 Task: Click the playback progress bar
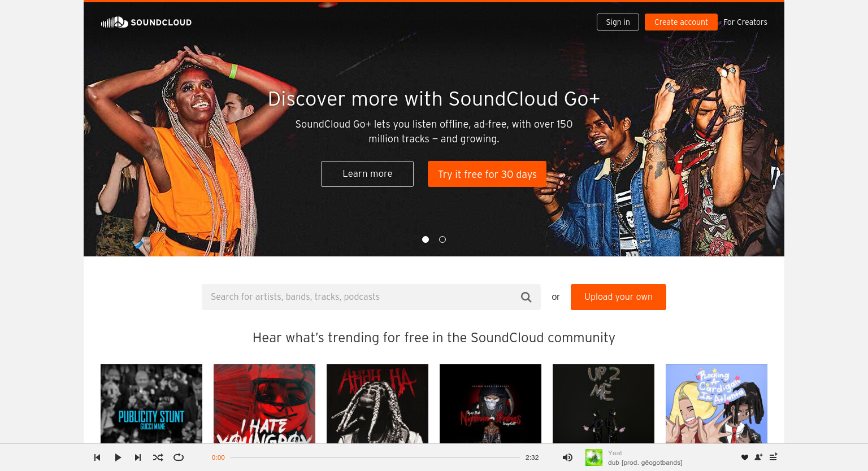click(375, 457)
